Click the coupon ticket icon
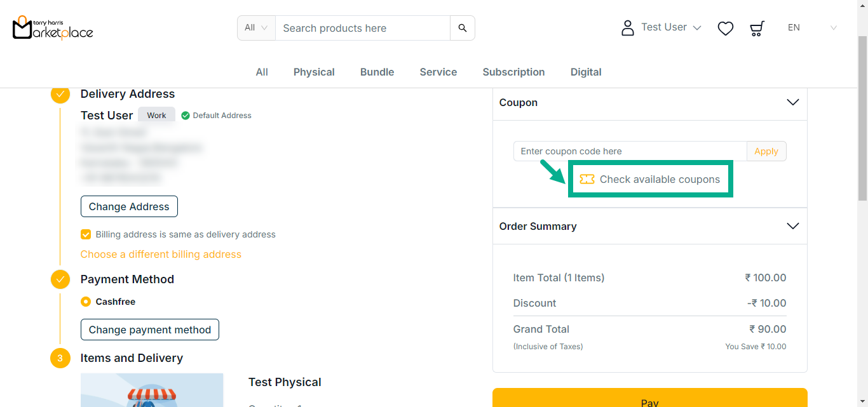Viewport: 868px width, 407px height. pyautogui.click(x=587, y=180)
